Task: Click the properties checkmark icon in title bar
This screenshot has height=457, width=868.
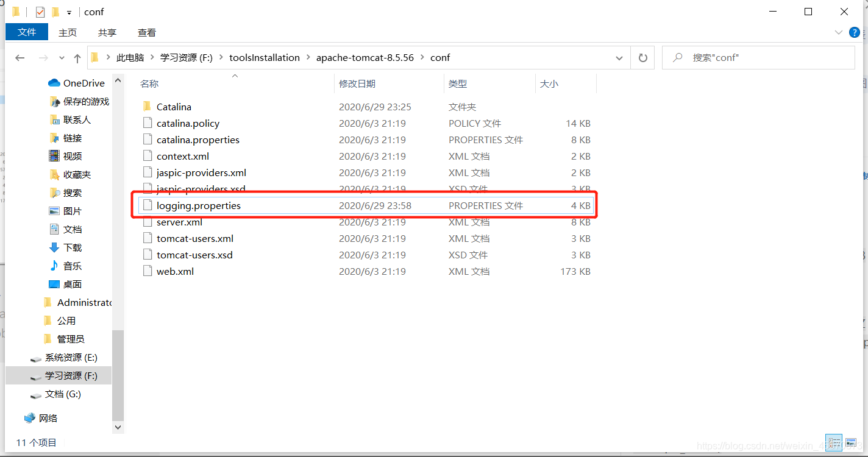Action: 40,12
